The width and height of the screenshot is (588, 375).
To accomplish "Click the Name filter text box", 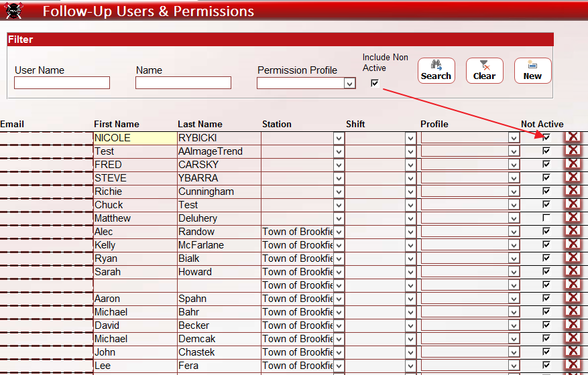I will [x=183, y=83].
